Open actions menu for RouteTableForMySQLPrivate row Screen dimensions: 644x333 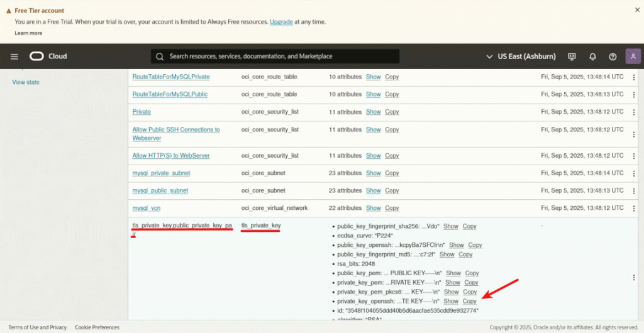click(633, 77)
